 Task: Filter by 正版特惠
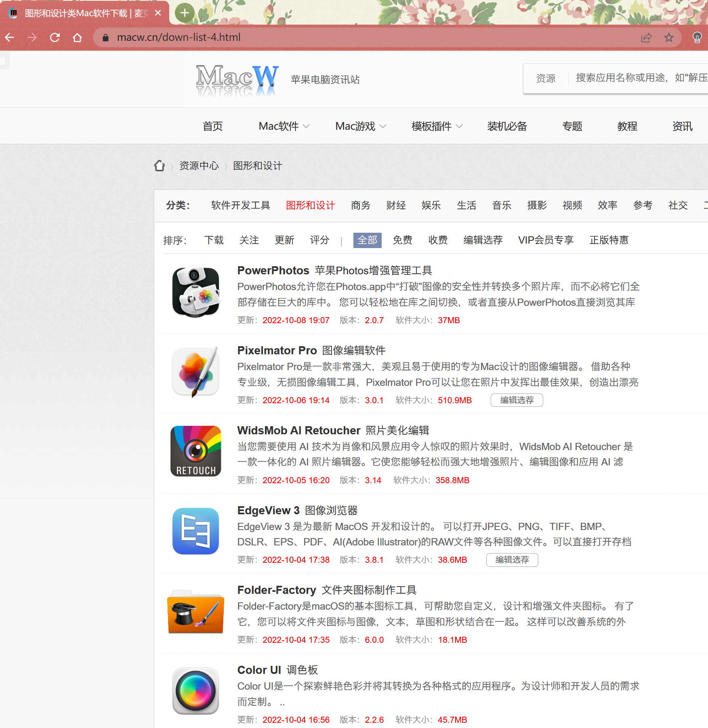tap(609, 240)
